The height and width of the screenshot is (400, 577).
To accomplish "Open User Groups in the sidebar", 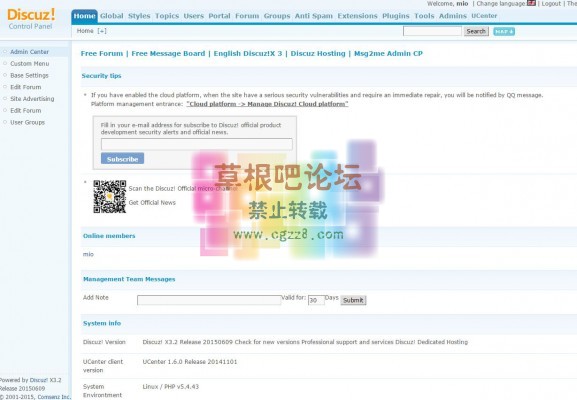I will click(27, 123).
